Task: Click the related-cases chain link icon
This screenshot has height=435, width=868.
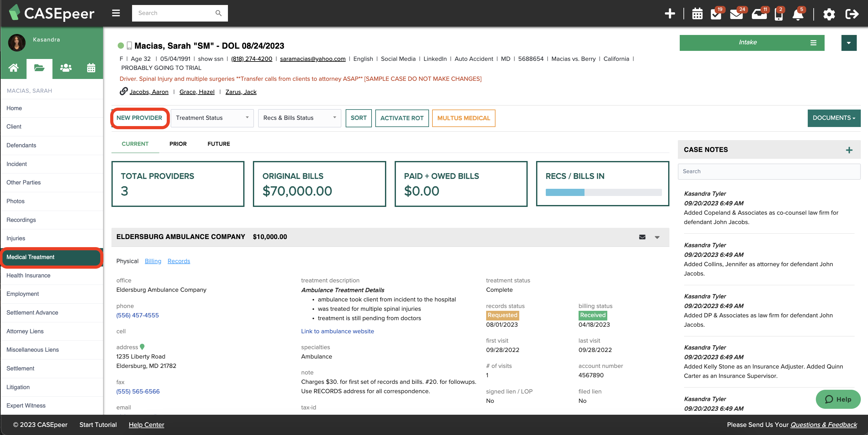Action: click(124, 91)
